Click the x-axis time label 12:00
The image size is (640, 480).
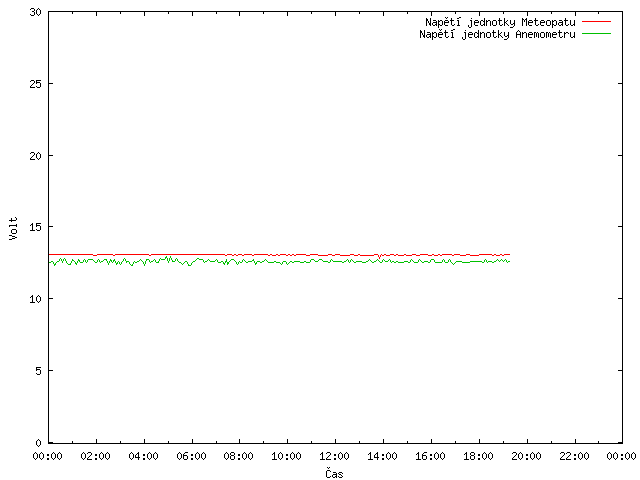click(334, 456)
